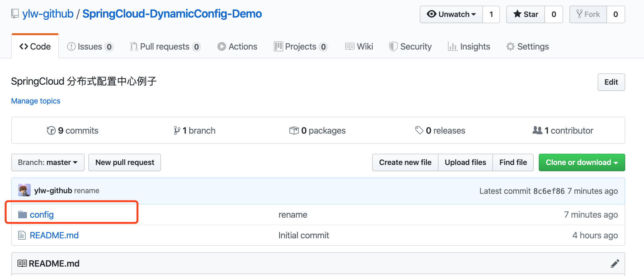Click the Issues exclamation circle icon
Viewport: 644px width, 276px height.
(71, 46)
